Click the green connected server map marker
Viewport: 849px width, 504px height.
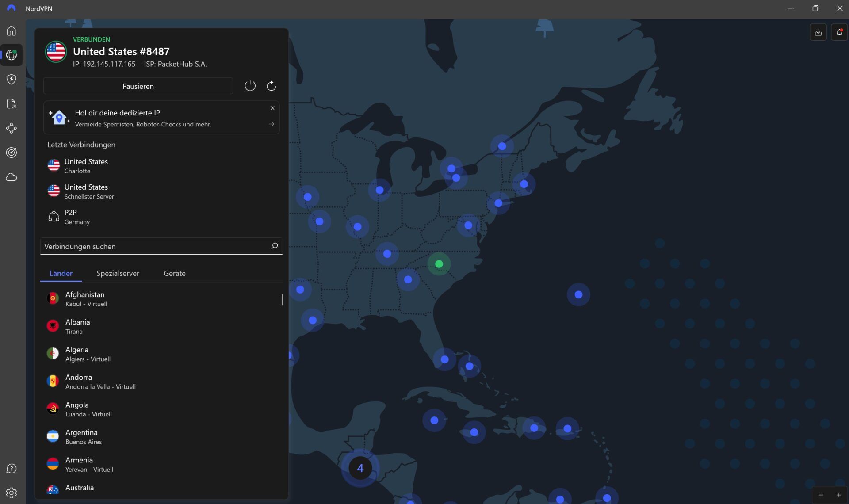coord(439,264)
